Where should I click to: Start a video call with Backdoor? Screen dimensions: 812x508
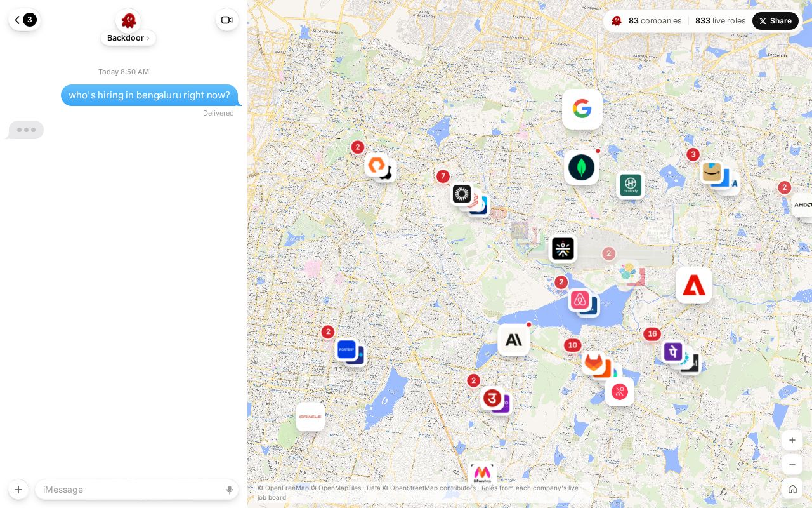click(227, 20)
